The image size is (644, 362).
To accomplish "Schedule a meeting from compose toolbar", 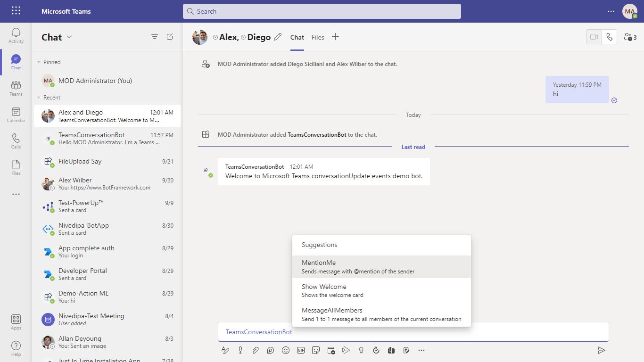I will click(331, 350).
